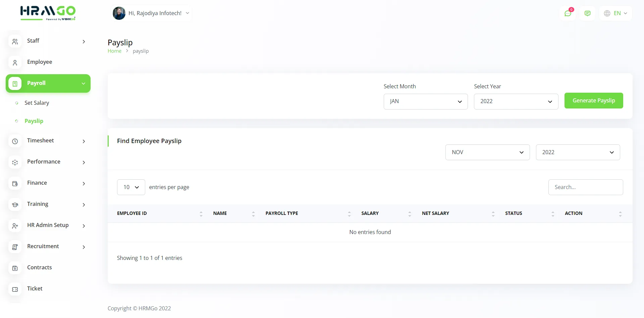Expand the Performance menu chevron

(84, 163)
